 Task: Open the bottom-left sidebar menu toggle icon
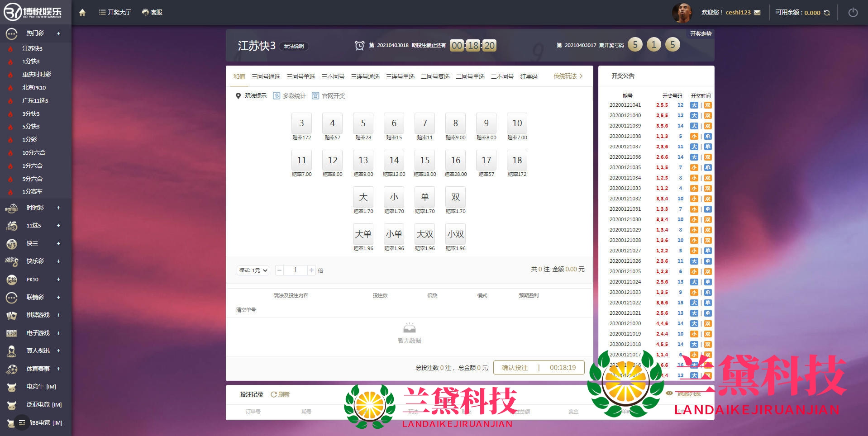[x=21, y=422]
